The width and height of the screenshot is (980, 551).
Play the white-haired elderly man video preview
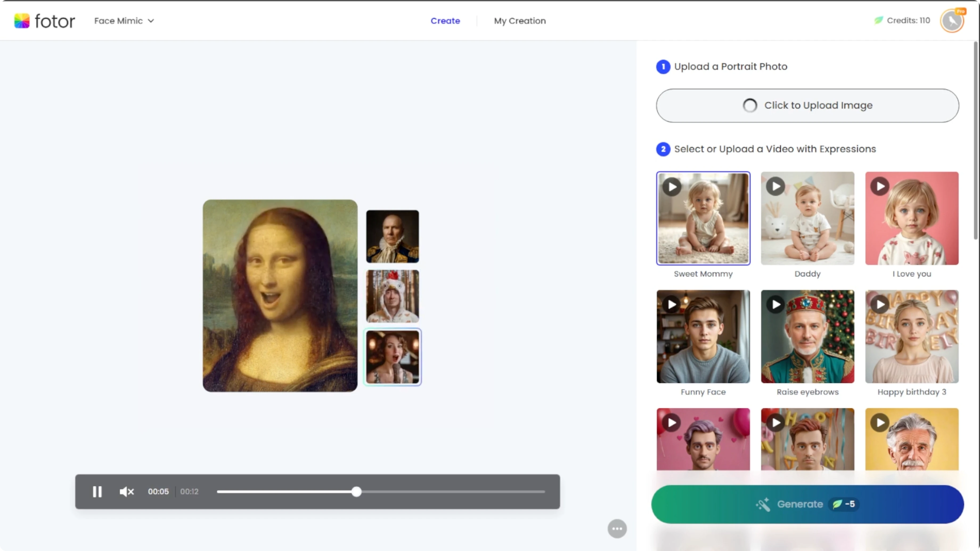pyautogui.click(x=880, y=423)
